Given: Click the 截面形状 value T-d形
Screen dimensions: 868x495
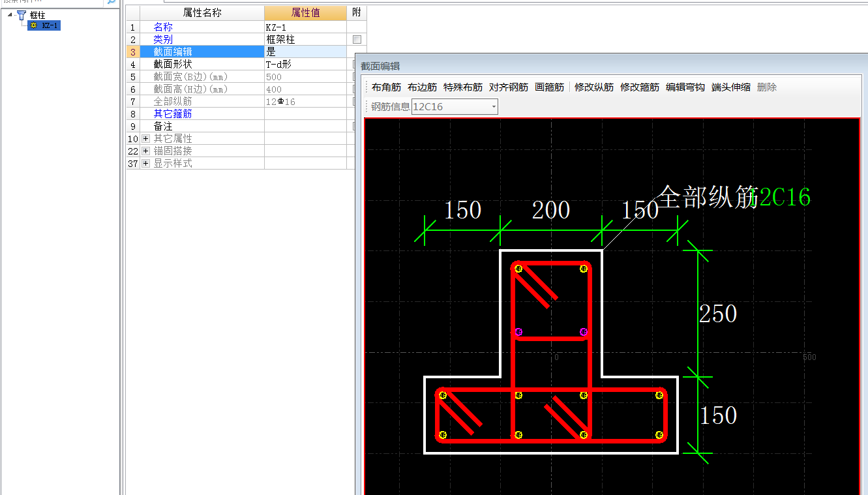Looking at the screenshot, I should click(x=305, y=65).
